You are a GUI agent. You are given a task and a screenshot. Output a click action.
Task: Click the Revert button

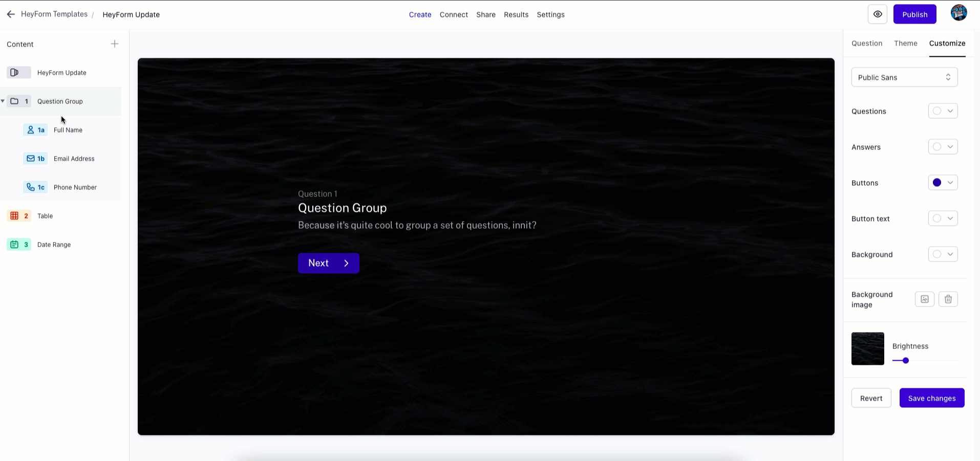[x=871, y=398]
